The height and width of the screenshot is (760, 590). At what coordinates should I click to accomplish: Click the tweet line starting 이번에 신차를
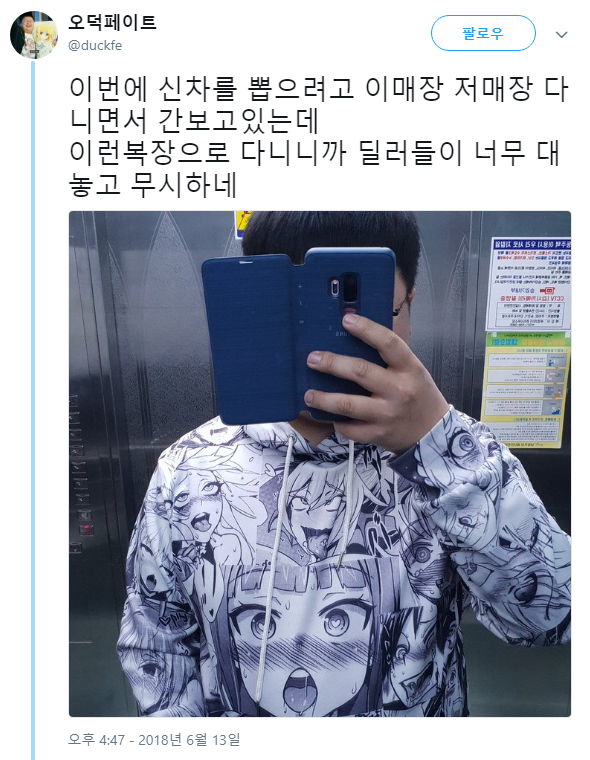[318, 89]
